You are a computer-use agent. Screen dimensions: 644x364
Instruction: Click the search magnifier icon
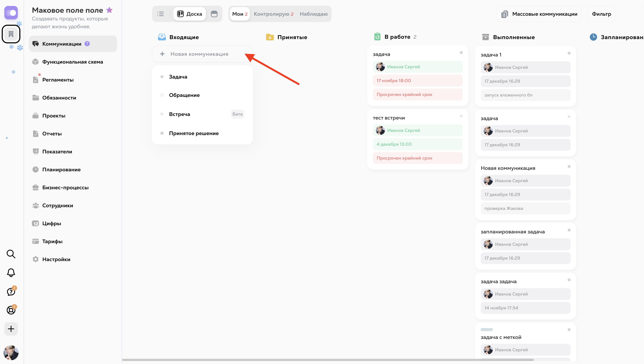click(11, 254)
